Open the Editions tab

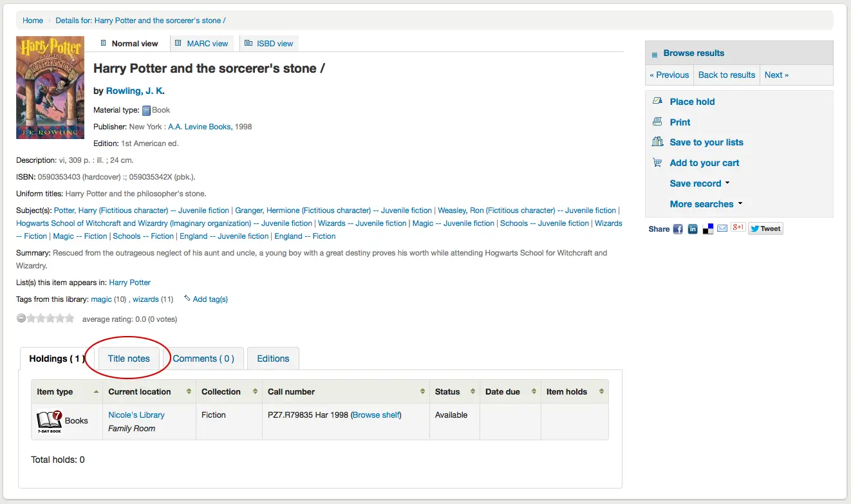click(x=273, y=359)
